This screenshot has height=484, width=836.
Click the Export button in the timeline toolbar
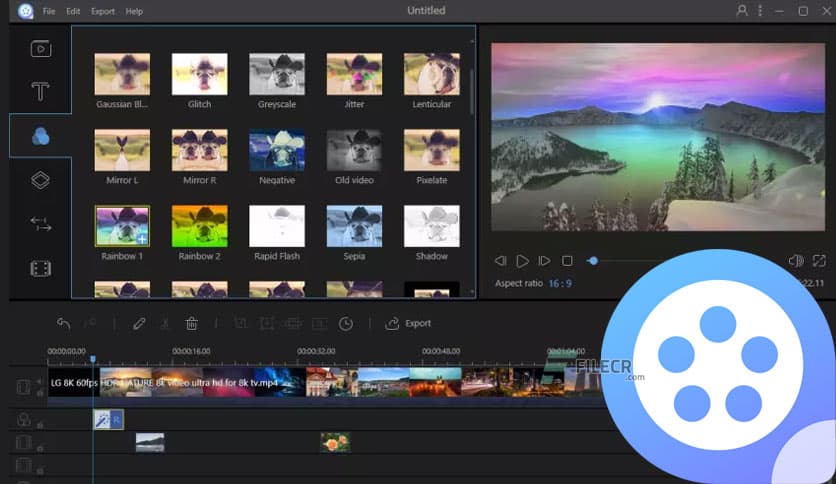(x=408, y=323)
